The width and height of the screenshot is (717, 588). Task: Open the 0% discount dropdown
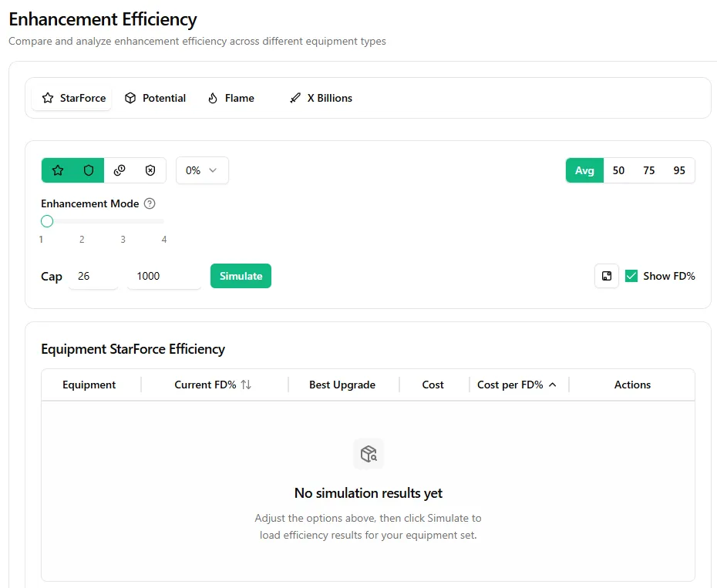202,170
